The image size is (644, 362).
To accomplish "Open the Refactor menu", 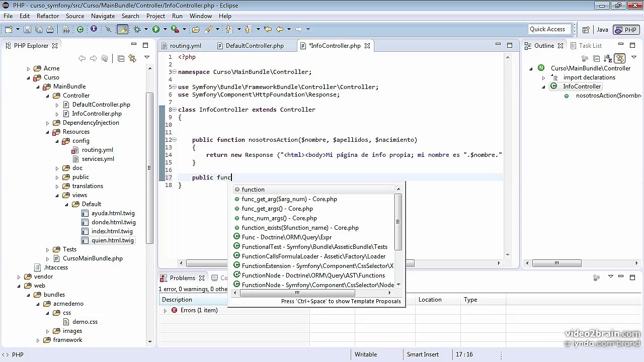I will (48, 16).
